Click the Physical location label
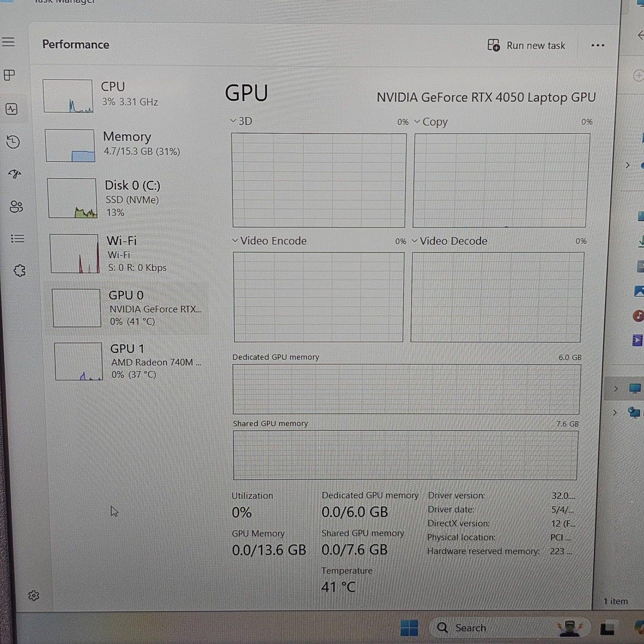This screenshot has width=644, height=644. pos(461,537)
